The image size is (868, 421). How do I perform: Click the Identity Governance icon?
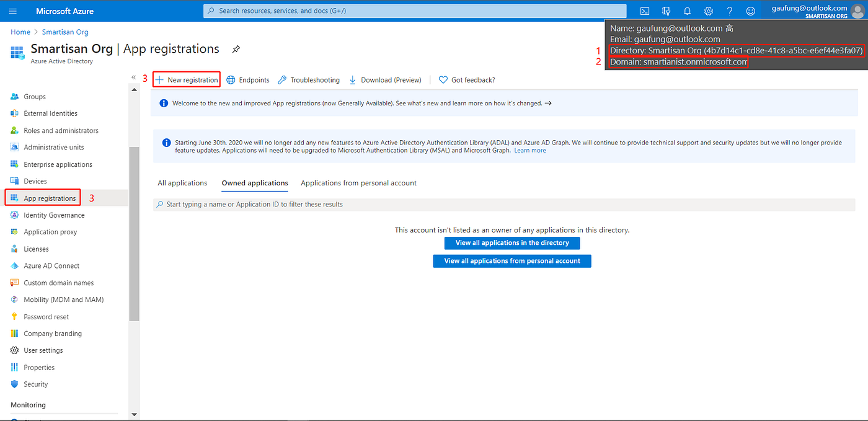14,215
